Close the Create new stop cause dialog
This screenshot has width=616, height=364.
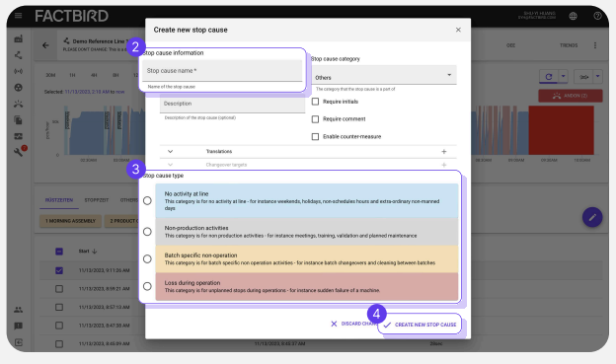point(458,30)
